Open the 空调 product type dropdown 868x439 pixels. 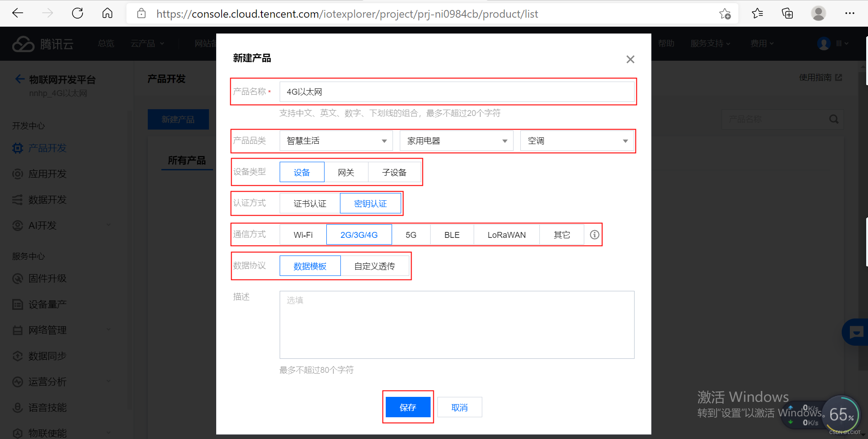point(577,141)
